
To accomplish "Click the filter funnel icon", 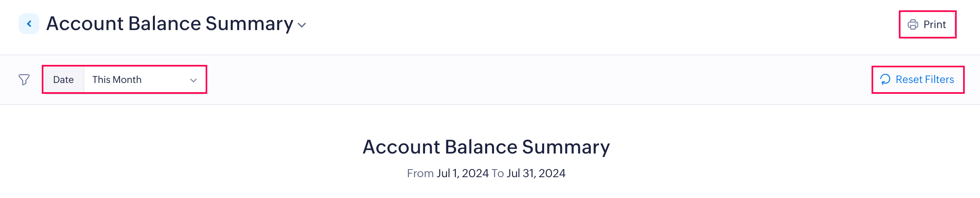I will (24, 79).
